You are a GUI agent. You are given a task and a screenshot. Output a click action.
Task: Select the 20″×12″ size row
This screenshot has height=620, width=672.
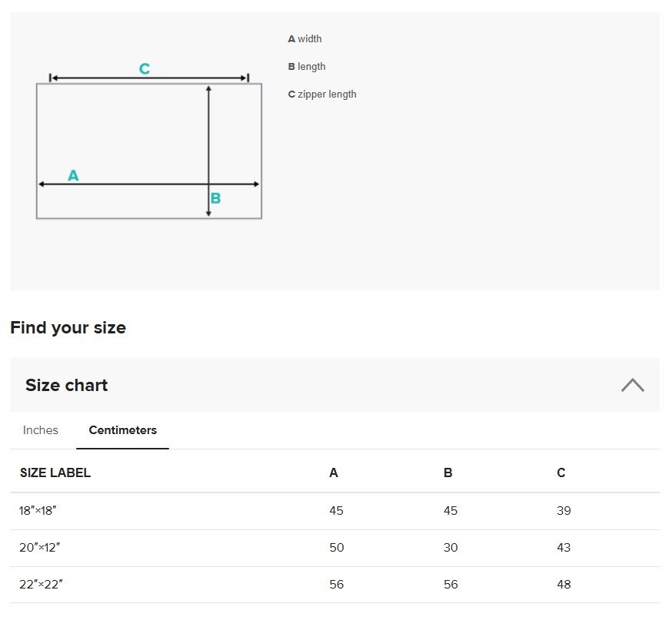tap(334, 548)
